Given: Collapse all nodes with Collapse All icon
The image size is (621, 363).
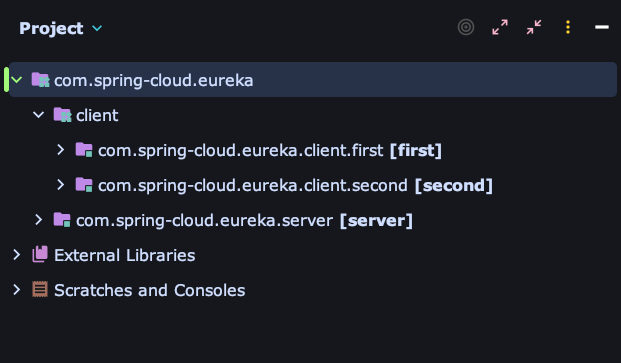Looking at the screenshot, I should click(534, 27).
